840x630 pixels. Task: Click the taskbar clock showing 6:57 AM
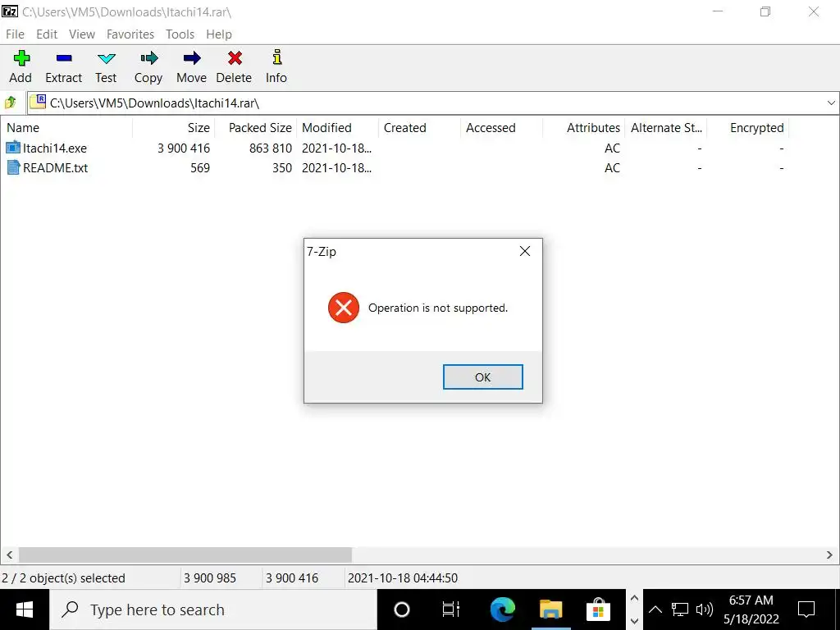click(x=751, y=609)
